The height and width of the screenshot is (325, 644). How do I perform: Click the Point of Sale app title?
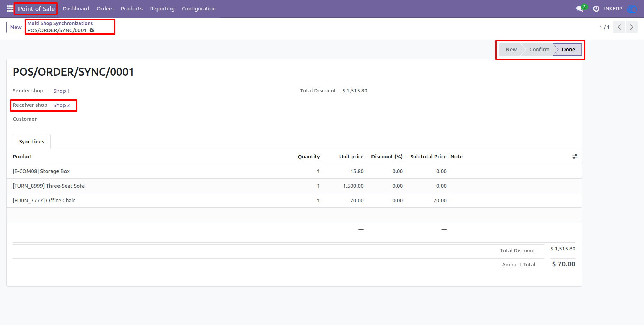[36, 9]
